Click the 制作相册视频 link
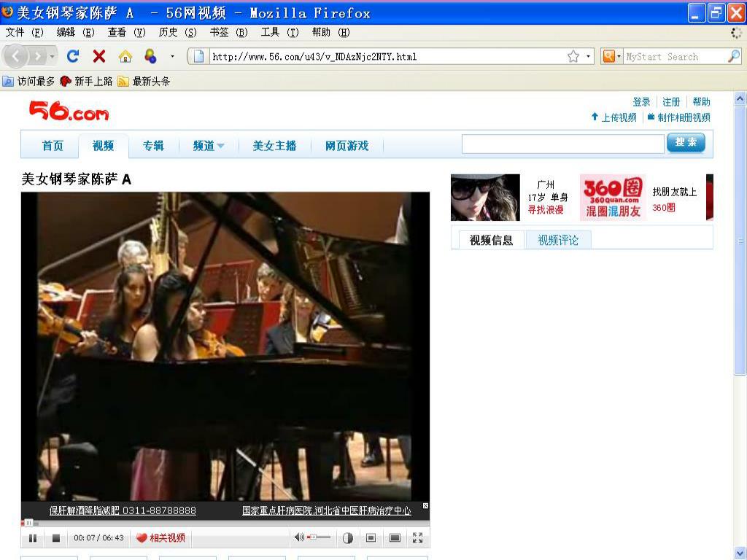 tap(679, 117)
